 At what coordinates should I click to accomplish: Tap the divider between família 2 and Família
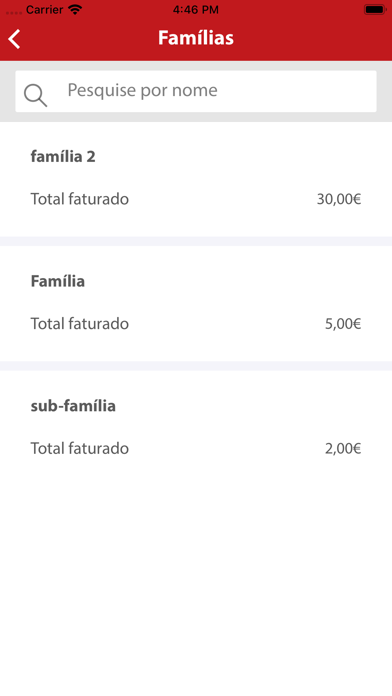coord(196,241)
